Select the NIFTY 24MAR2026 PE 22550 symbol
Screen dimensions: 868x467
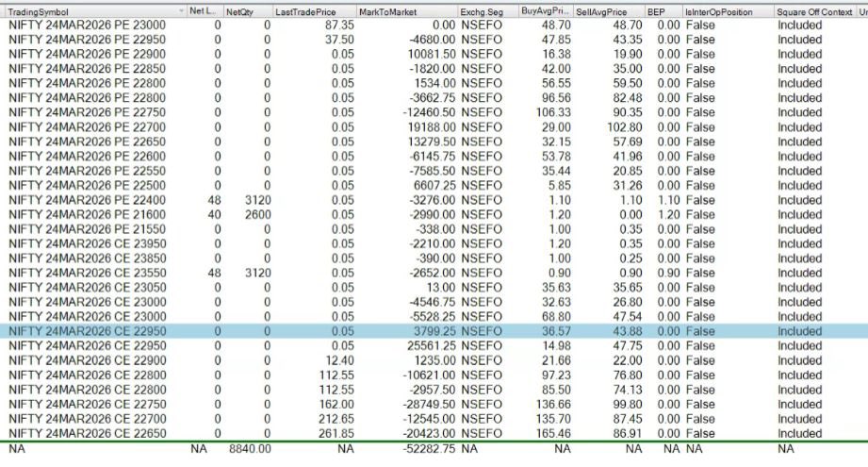pos(87,171)
